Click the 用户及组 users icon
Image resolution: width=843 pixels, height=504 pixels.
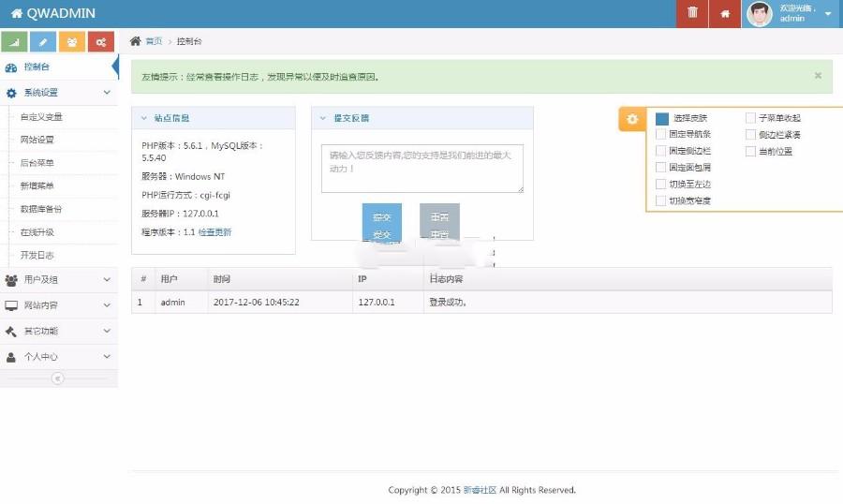coord(10,280)
